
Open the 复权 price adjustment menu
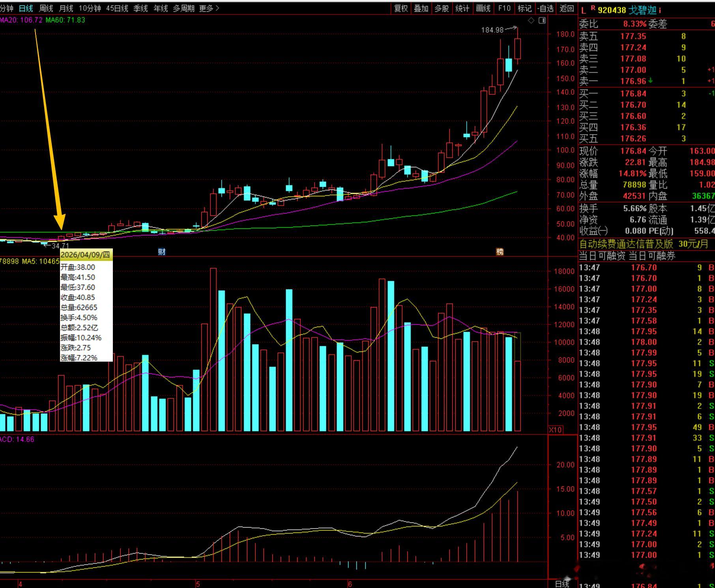point(401,8)
